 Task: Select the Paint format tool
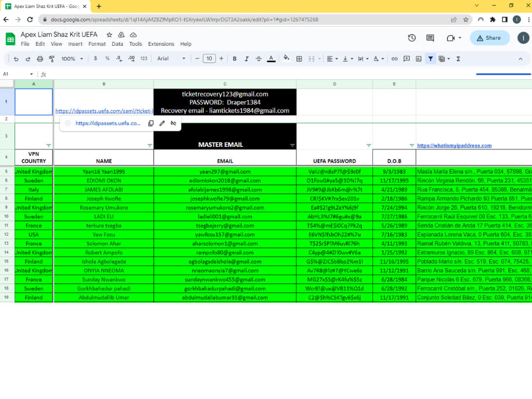pos(52,59)
